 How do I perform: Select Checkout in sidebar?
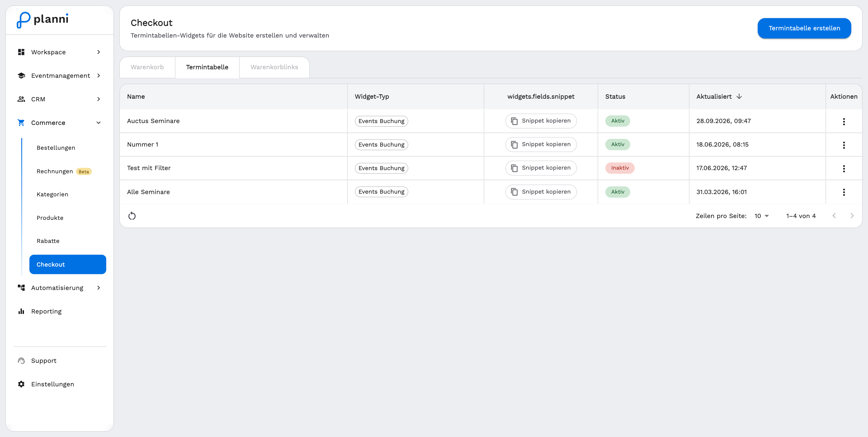68,264
